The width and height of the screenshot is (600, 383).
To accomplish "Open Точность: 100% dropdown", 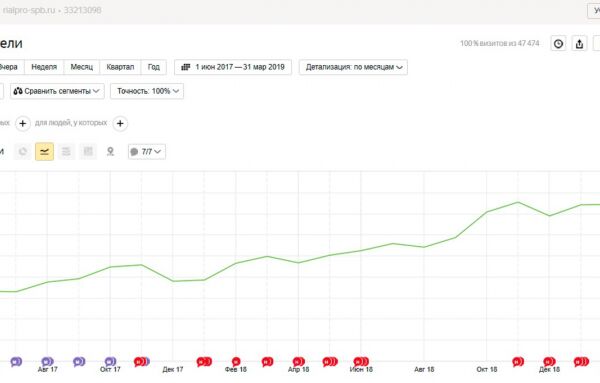I will pos(147,91).
